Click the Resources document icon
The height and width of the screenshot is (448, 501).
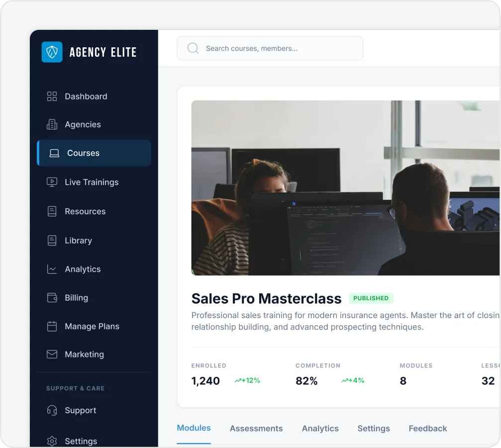point(52,212)
